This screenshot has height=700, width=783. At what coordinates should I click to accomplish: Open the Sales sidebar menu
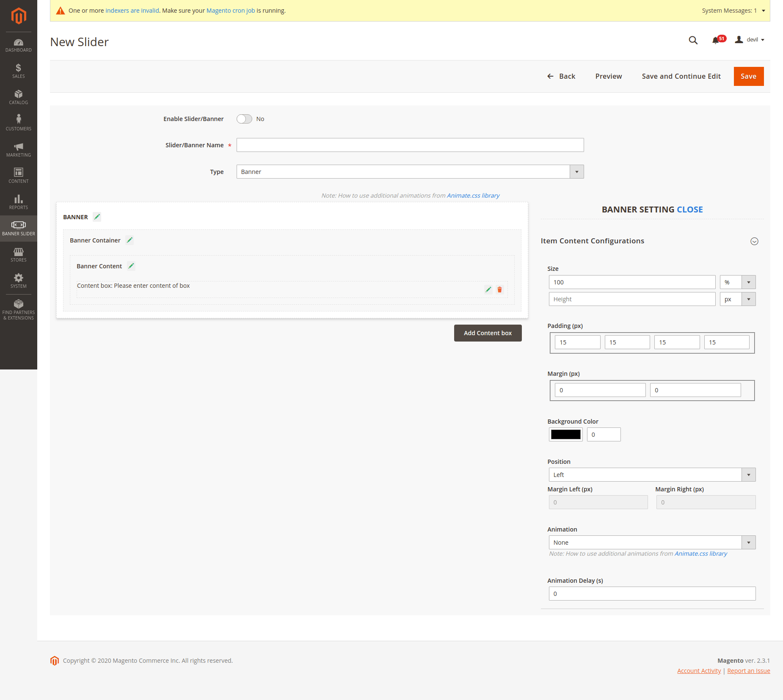[19, 72]
